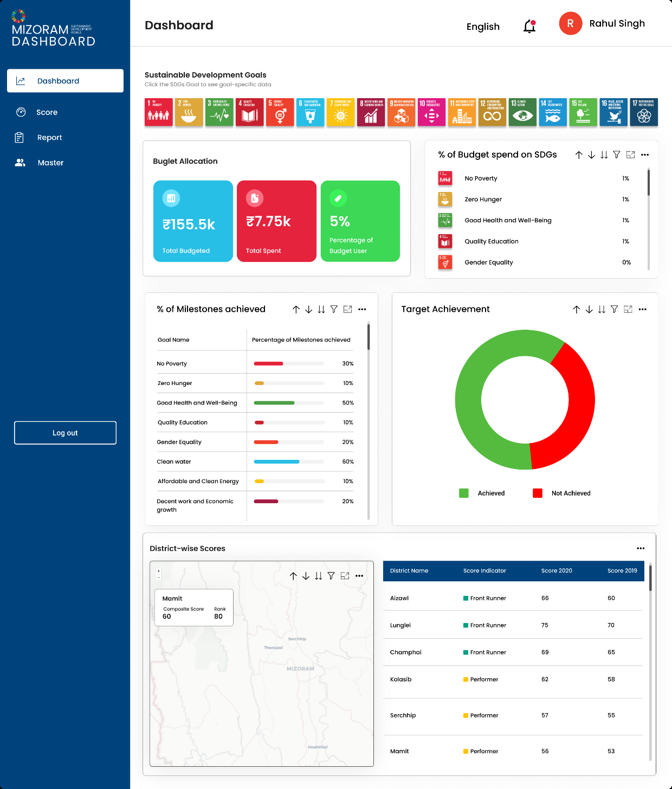The image size is (672, 789).
Task: Select the Report icon in the sidebar
Action: pyautogui.click(x=21, y=137)
